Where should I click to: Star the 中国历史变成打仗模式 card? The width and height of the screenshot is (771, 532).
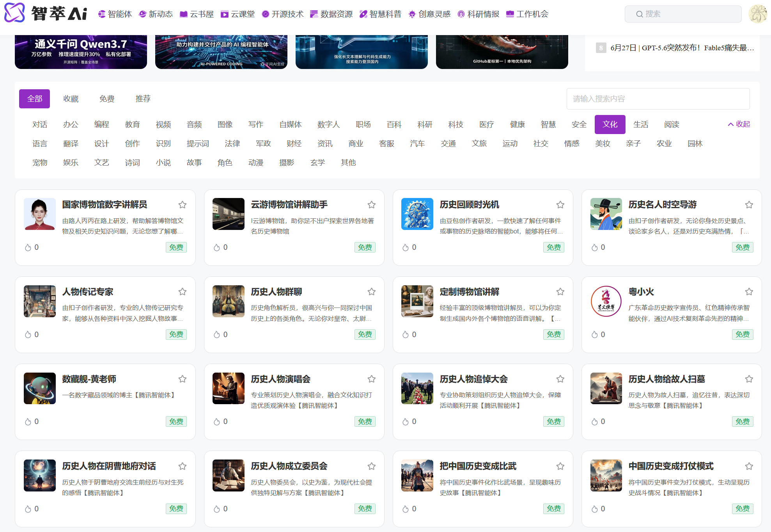pos(749,466)
